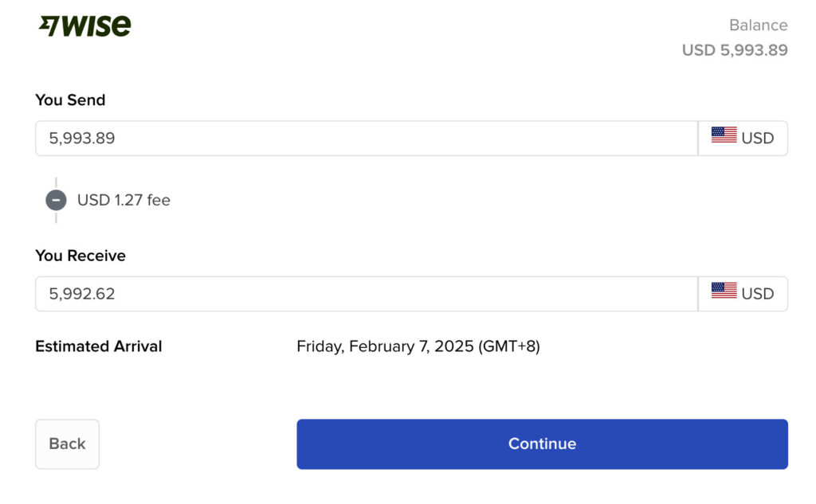Image resolution: width=816 pixels, height=504 pixels.
Task: Open the You Send USD currency selector
Action: (743, 138)
